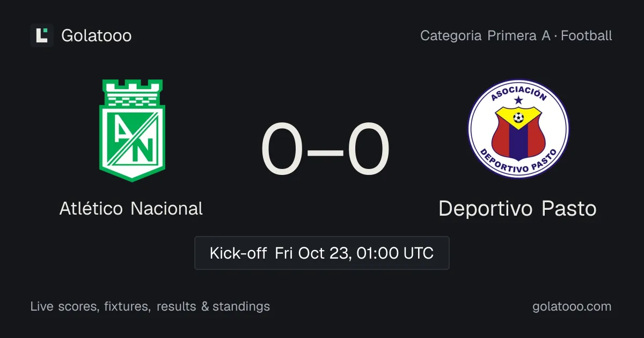Open the Categoria Primera A league label
The image size is (644, 338).
(485, 36)
